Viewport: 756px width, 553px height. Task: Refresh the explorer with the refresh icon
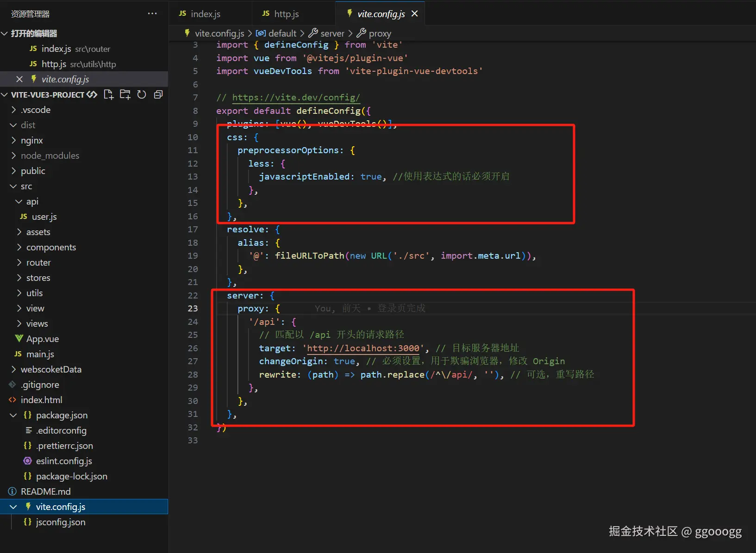142,94
